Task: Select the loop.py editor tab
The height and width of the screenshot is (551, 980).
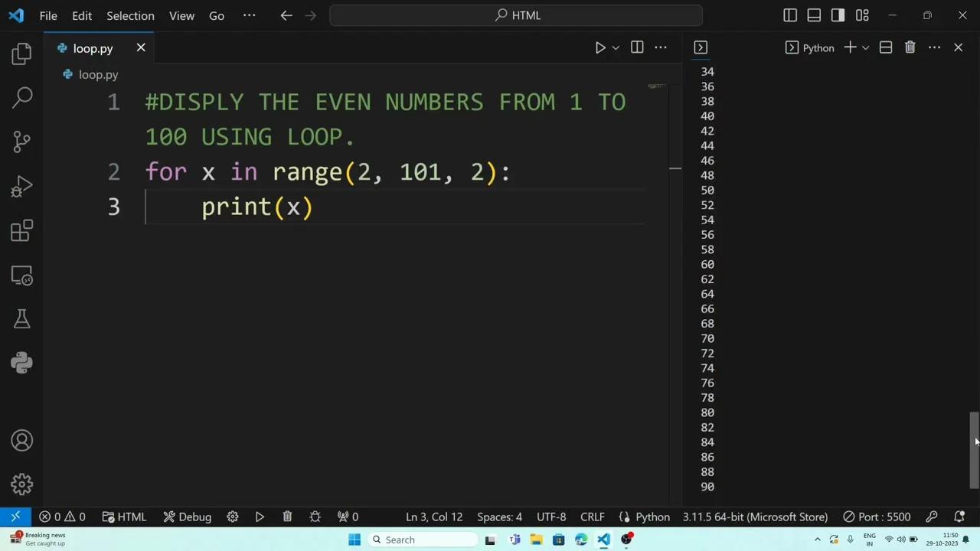Action: pos(93,48)
